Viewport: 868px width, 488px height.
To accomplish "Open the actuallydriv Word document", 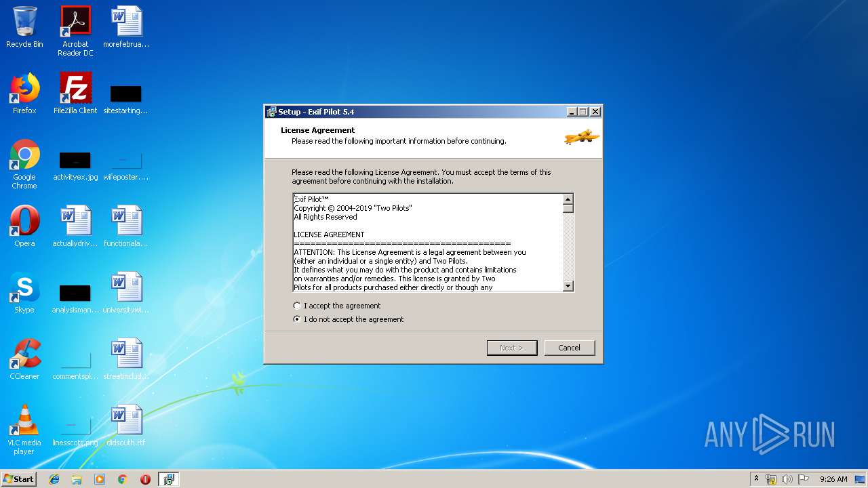I will click(75, 227).
